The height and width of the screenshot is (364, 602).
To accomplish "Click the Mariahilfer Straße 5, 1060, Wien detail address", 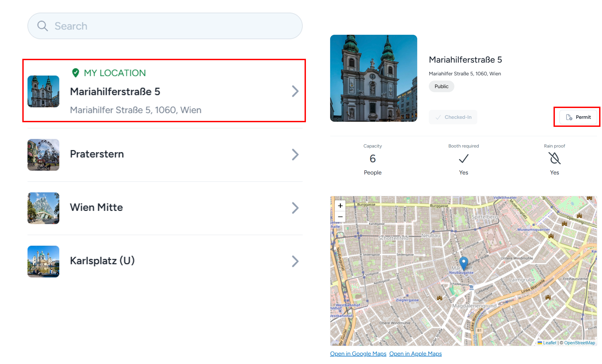I will click(x=465, y=74).
